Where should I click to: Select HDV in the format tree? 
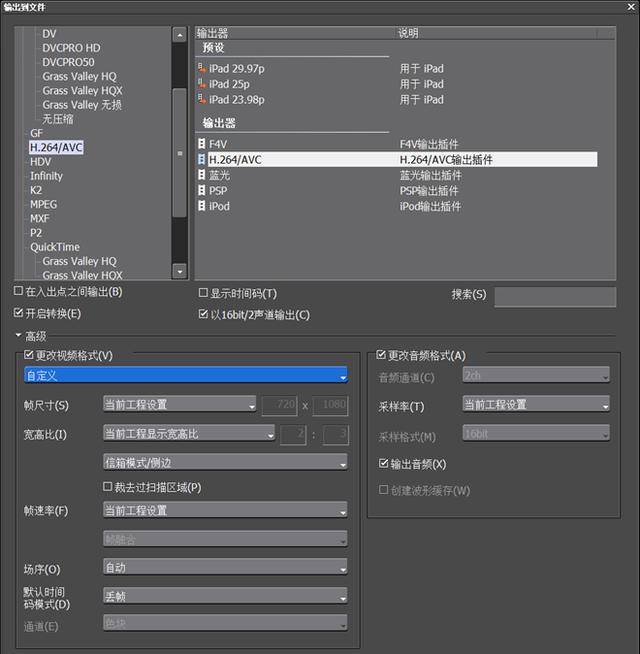(40, 161)
